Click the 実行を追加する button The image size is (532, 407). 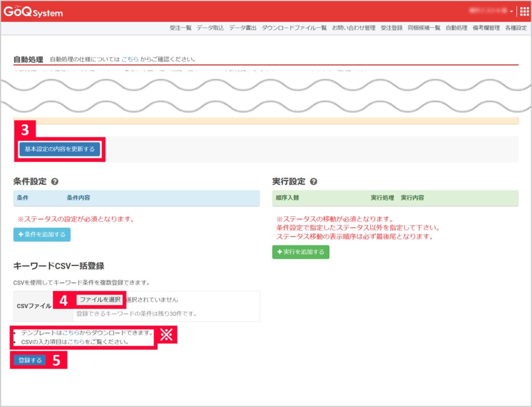[300, 251]
